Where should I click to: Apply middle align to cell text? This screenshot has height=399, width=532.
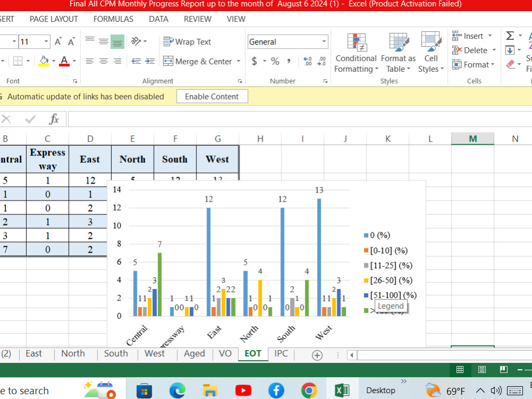tap(104, 41)
